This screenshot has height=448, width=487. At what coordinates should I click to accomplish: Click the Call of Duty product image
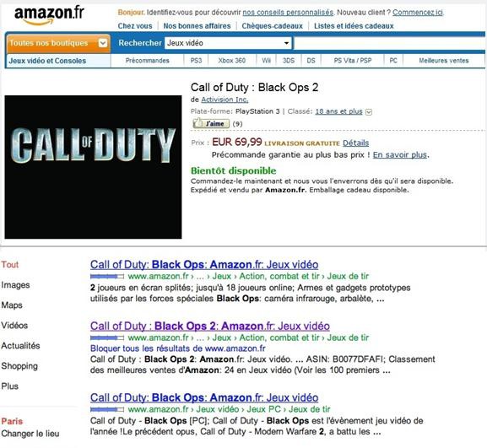(93, 167)
